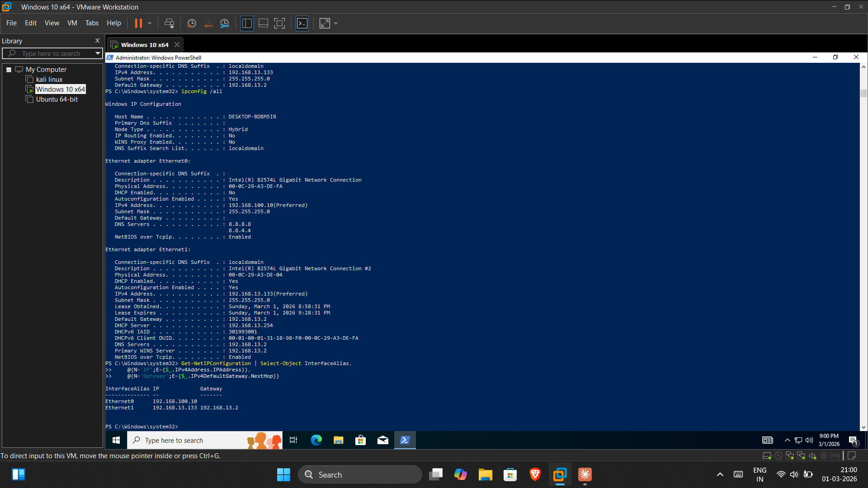This screenshot has width=868, height=488.
Task: Close the Library panel
Action: [x=97, y=41]
